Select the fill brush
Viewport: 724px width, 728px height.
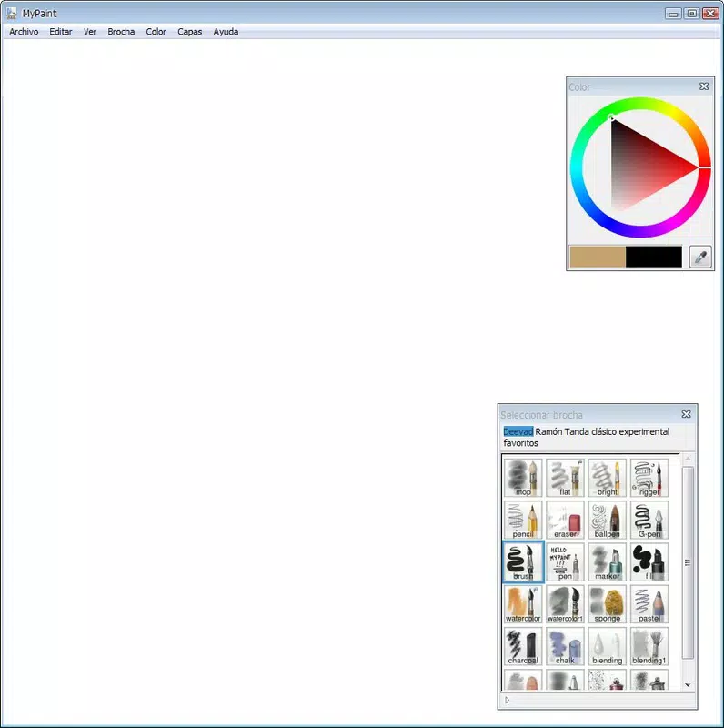pyautogui.click(x=649, y=561)
